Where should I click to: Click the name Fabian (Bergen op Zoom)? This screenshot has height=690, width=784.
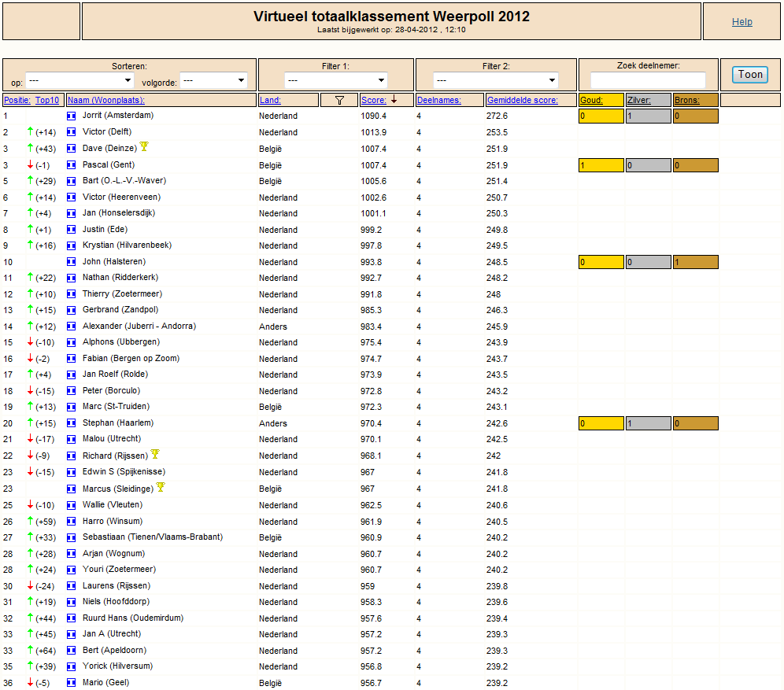click(131, 359)
